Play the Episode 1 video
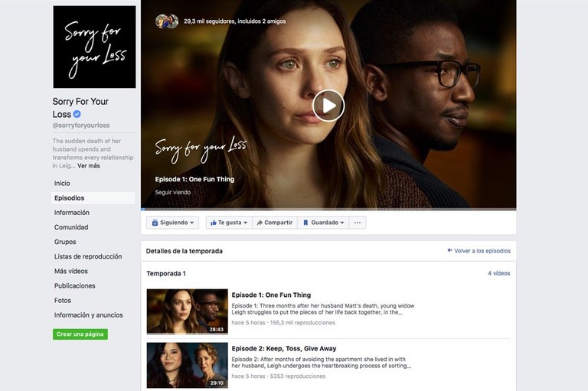Screen dimensions: 588x391 pyautogui.click(x=328, y=106)
